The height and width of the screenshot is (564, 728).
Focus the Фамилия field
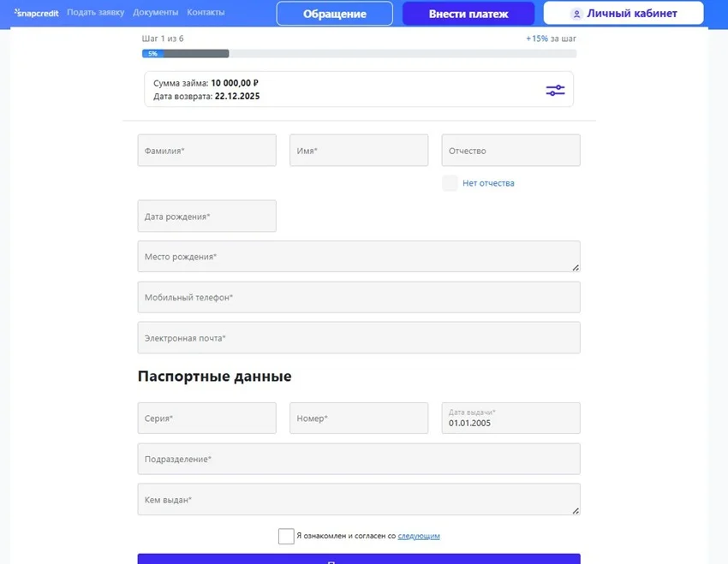click(x=207, y=151)
